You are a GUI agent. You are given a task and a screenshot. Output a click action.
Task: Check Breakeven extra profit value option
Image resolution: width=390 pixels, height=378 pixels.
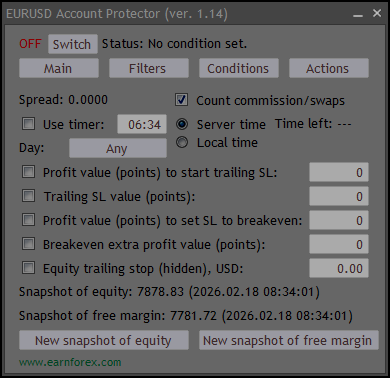click(28, 244)
